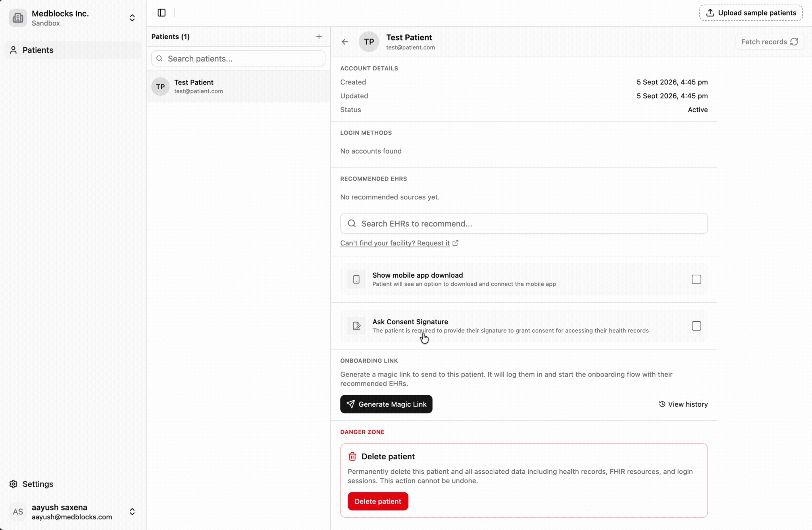Click the No accounts found text
This screenshot has width=812, height=530.
(371, 151)
